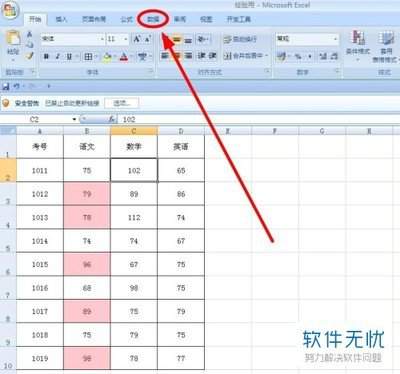This screenshot has height=374, width=400.
Task: Click the Increase Font Size icon
Action: point(137,39)
